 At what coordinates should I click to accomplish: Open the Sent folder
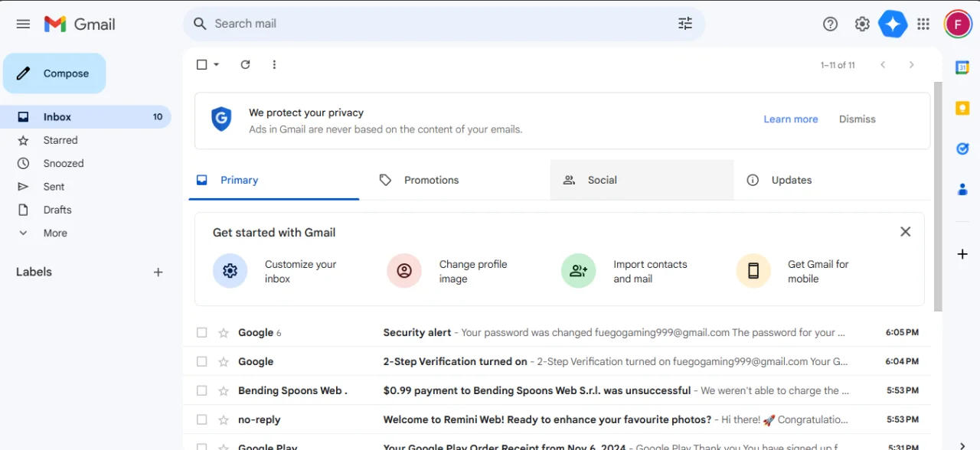86,187
